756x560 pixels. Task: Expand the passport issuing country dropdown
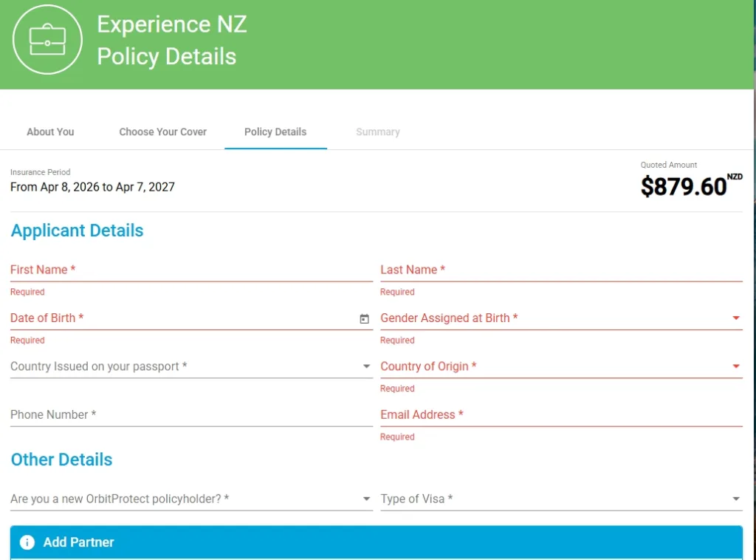(366, 366)
